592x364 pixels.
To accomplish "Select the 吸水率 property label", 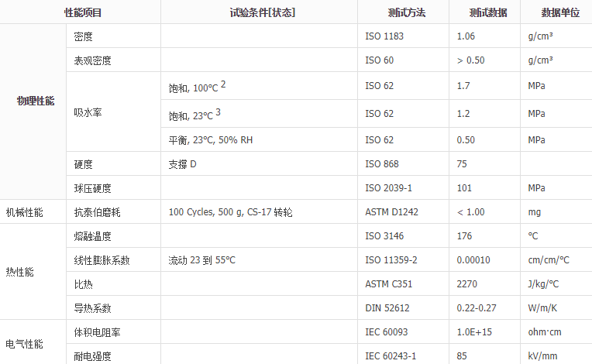I will coord(88,112).
